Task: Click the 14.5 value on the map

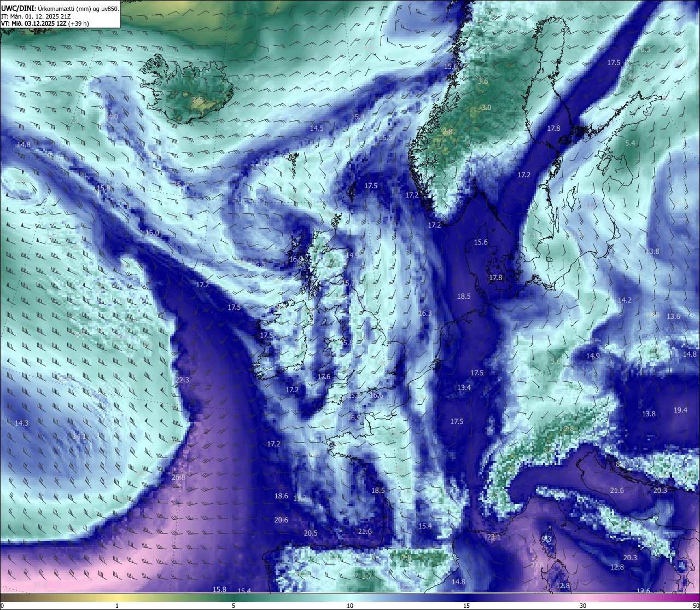Action: (317, 128)
